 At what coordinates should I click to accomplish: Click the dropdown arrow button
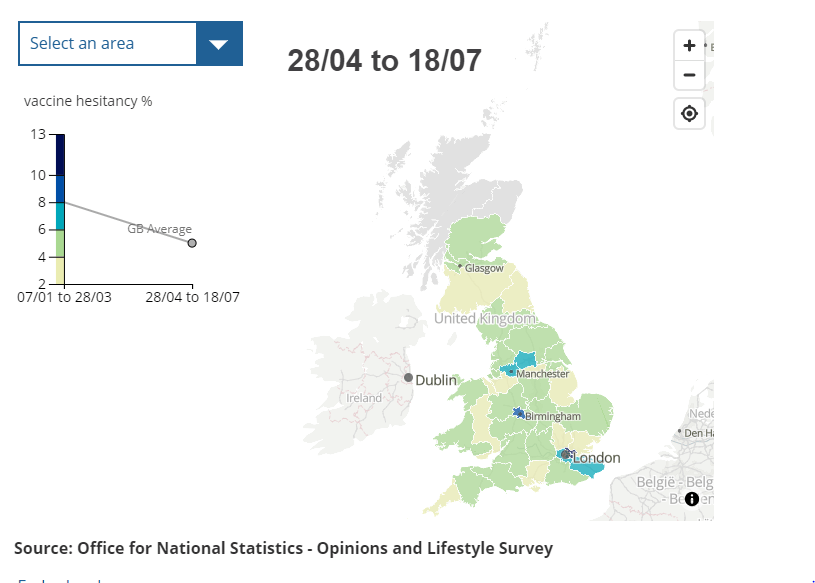point(219,43)
